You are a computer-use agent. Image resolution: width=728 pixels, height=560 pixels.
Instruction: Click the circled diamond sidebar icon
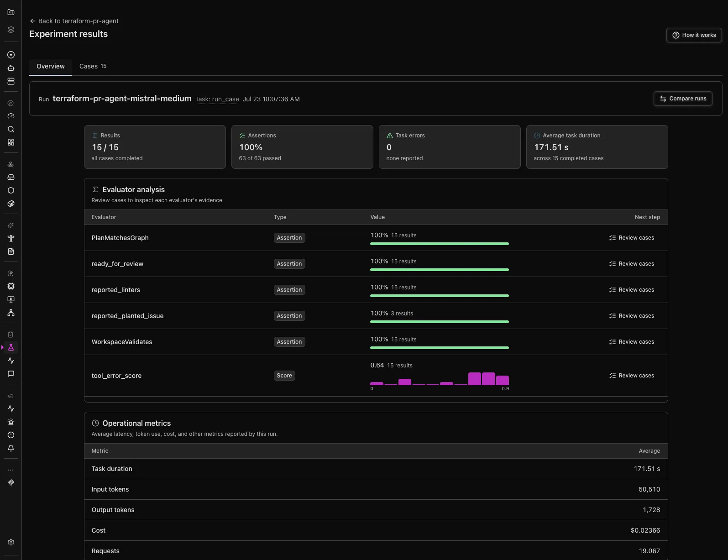click(x=11, y=55)
